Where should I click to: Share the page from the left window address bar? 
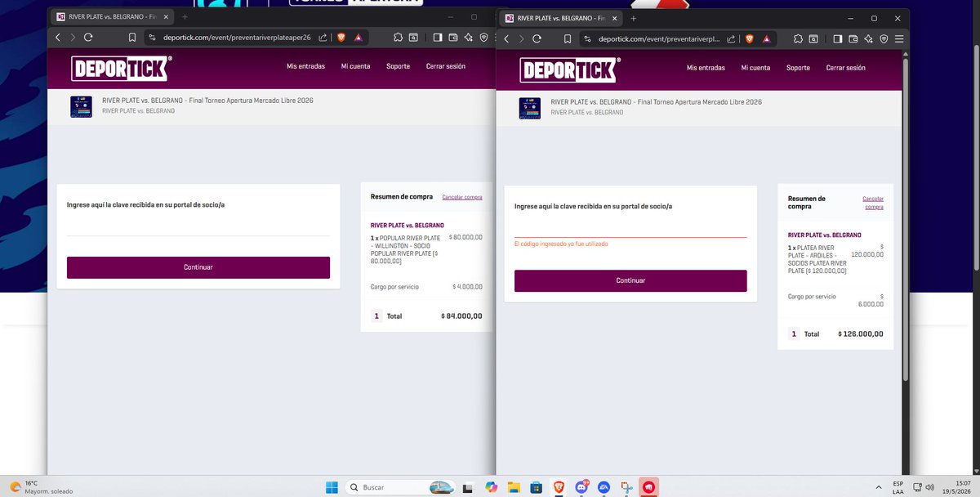point(323,37)
